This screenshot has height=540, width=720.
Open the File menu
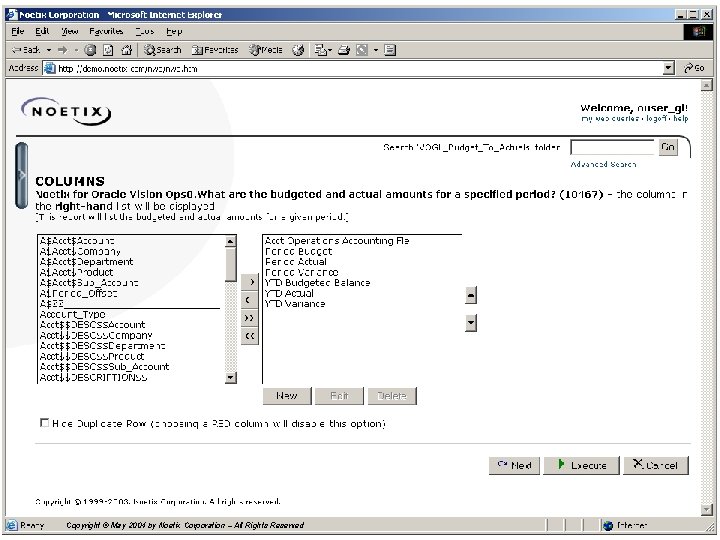[17, 31]
